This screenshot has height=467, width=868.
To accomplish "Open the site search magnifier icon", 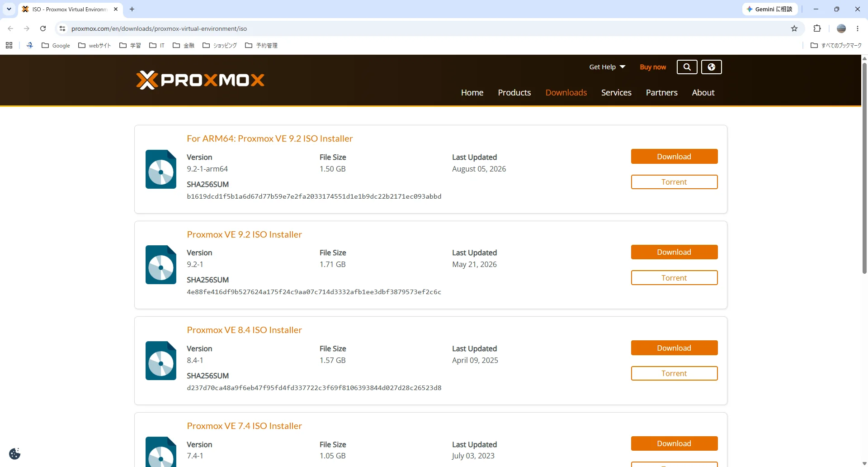I will [687, 67].
